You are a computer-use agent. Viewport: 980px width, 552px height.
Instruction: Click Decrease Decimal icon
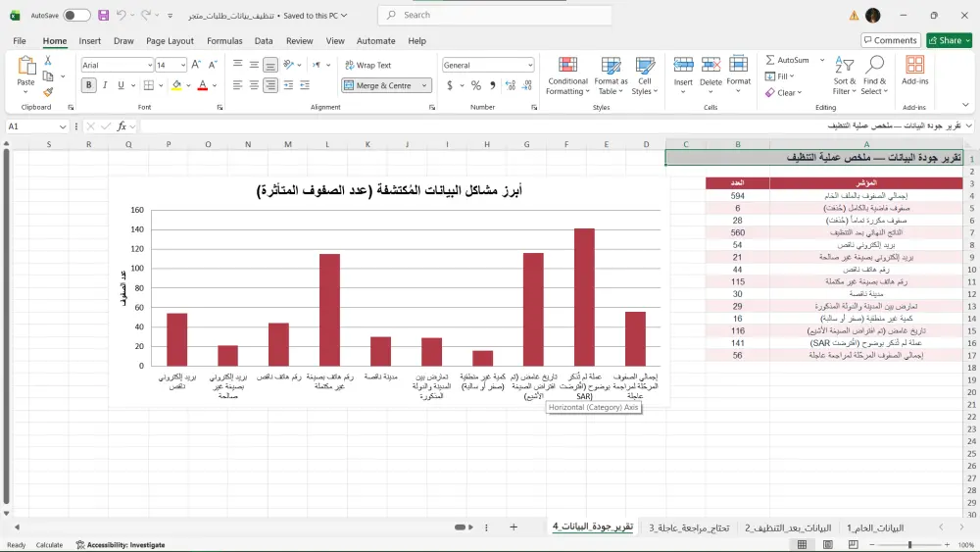pyautogui.click(x=527, y=85)
